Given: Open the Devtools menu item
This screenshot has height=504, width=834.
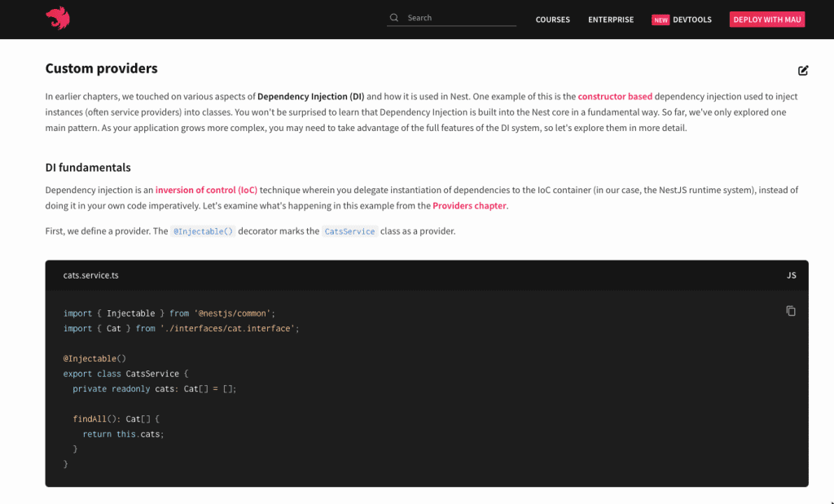Looking at the screenshot, I should click(692, 20).
